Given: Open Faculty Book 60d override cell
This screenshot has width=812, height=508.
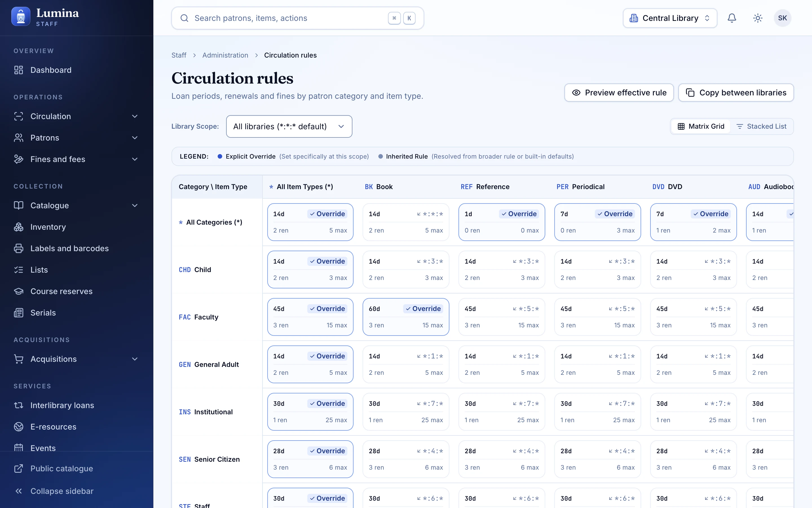Looking at the screenshot, I should point(406,317).
